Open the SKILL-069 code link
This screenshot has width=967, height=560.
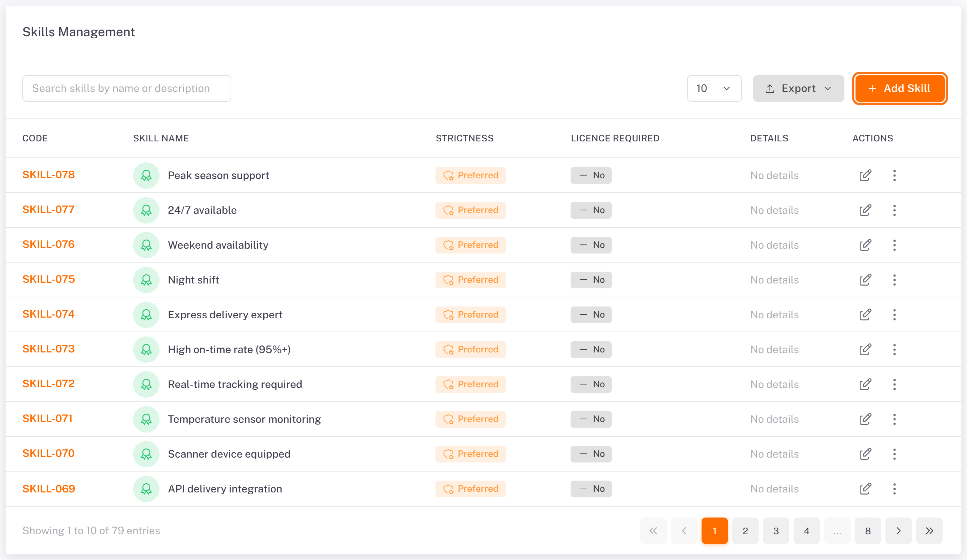click(x=49, y=489)
